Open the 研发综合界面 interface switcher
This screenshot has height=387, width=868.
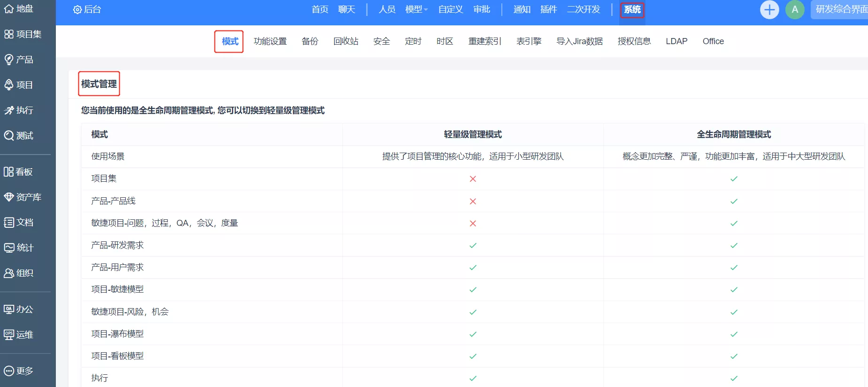tap(841, 10)
